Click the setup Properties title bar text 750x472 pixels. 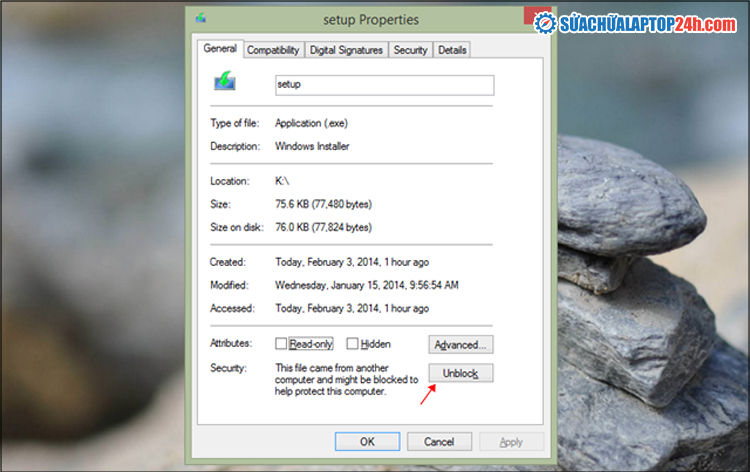[371, 19]
